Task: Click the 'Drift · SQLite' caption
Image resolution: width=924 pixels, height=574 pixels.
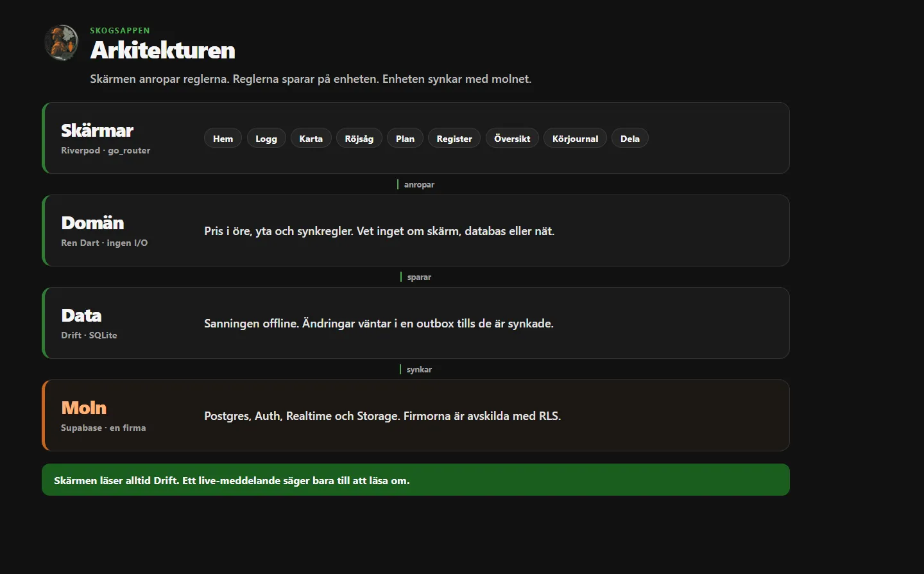Action: tap(89, 335)
